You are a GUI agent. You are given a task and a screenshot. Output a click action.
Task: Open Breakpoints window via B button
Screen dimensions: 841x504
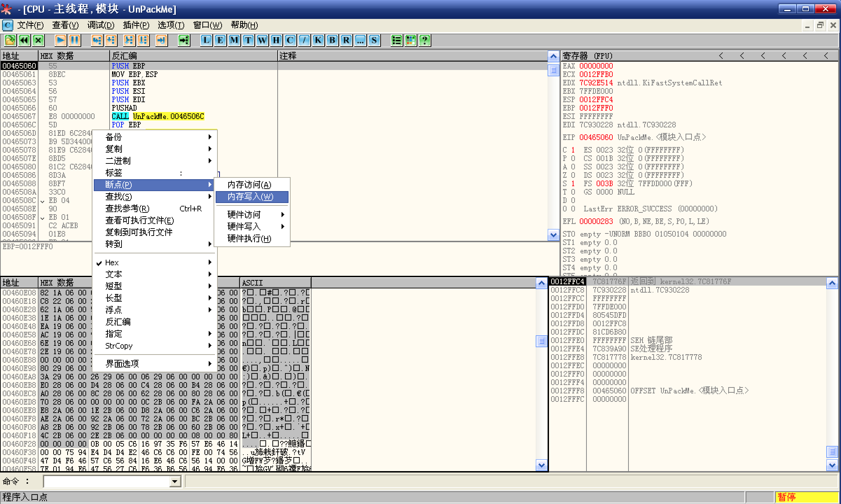pos(332,40)
